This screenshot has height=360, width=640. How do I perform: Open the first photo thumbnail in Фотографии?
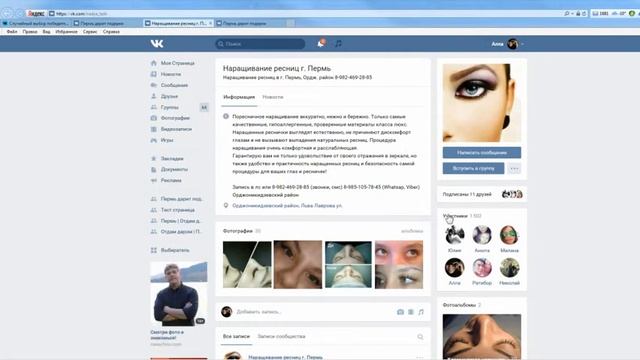point(247,264)
